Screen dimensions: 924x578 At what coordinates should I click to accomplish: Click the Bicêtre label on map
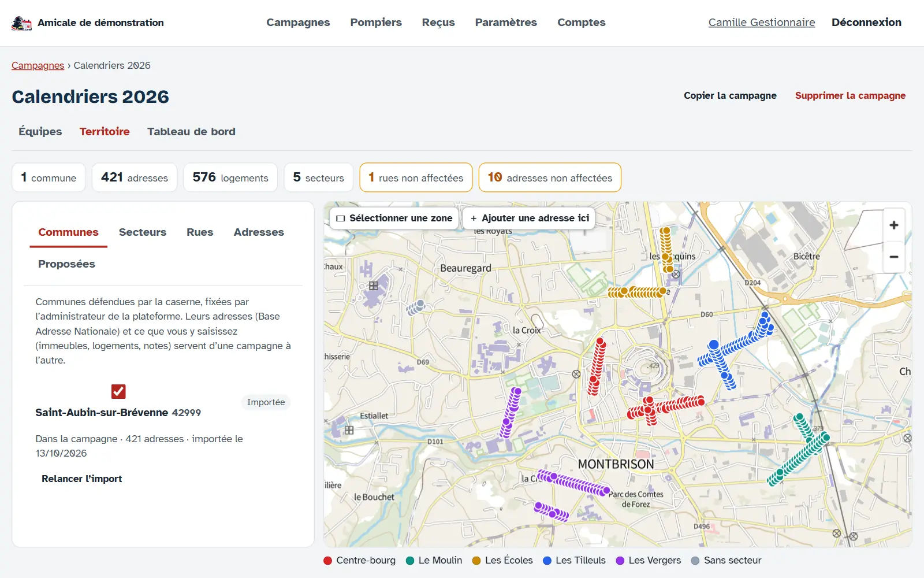pos(807,256)
